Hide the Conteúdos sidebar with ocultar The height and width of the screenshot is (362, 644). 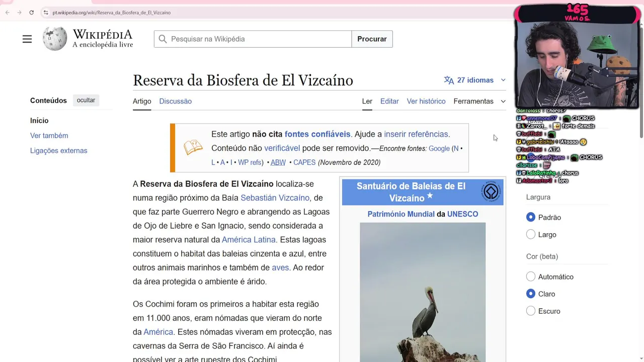pos(86,100)
